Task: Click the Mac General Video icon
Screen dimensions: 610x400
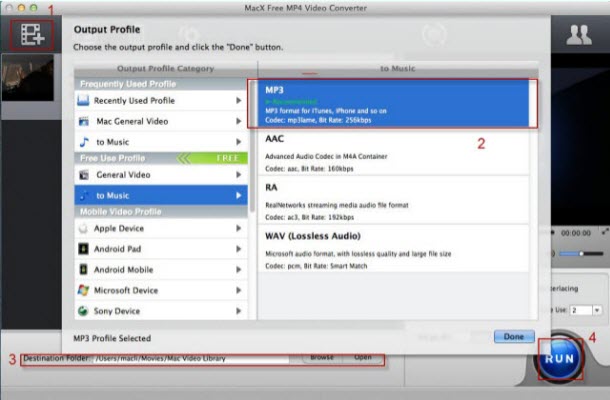Action: (83, 121)
